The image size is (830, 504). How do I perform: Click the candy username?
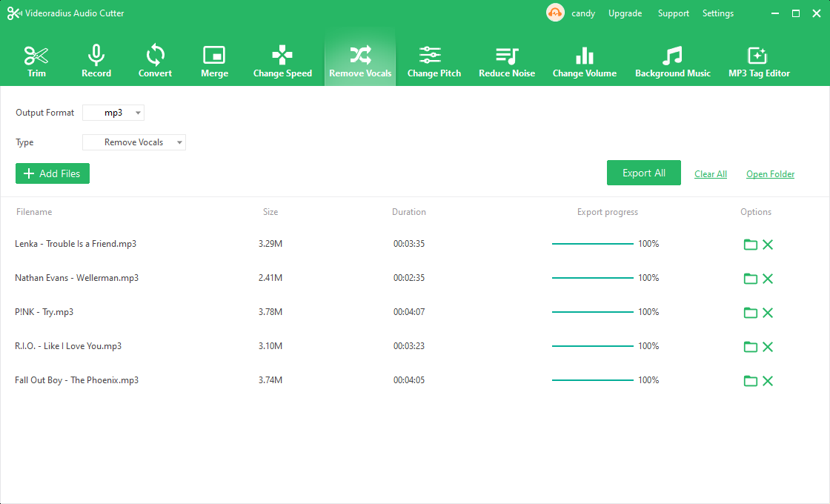click(x=583, y=13)
